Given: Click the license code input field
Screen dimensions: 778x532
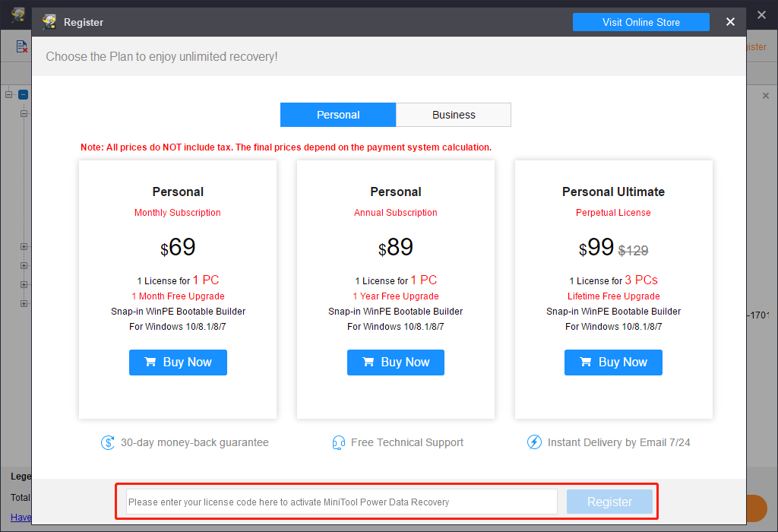Looking at the screenshot, I should tap(340, 502).
